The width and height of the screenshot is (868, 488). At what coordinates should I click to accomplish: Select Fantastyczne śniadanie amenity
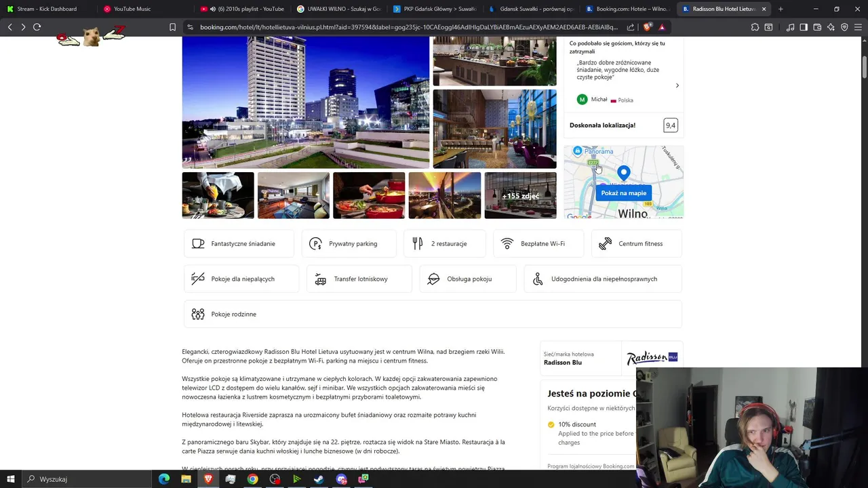tap(239, 243)
